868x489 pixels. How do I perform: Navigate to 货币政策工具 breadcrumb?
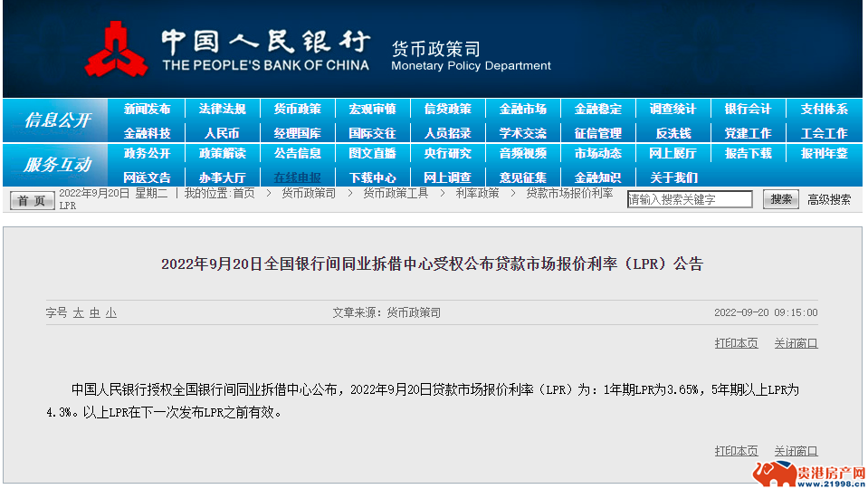coord(396,193)
